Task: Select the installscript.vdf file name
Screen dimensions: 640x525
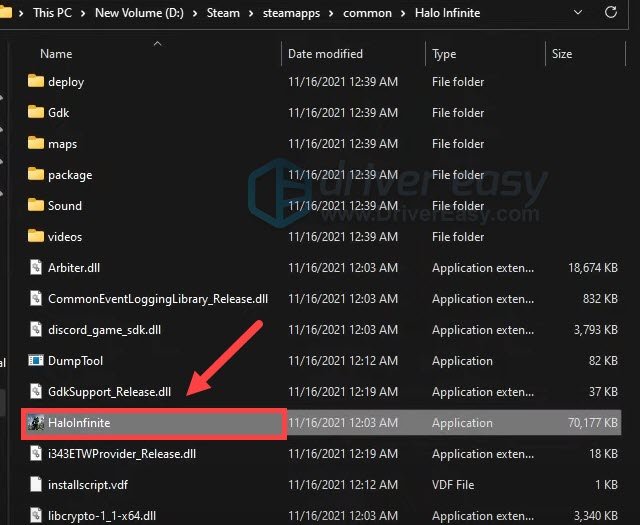Action: pos(88,485)
